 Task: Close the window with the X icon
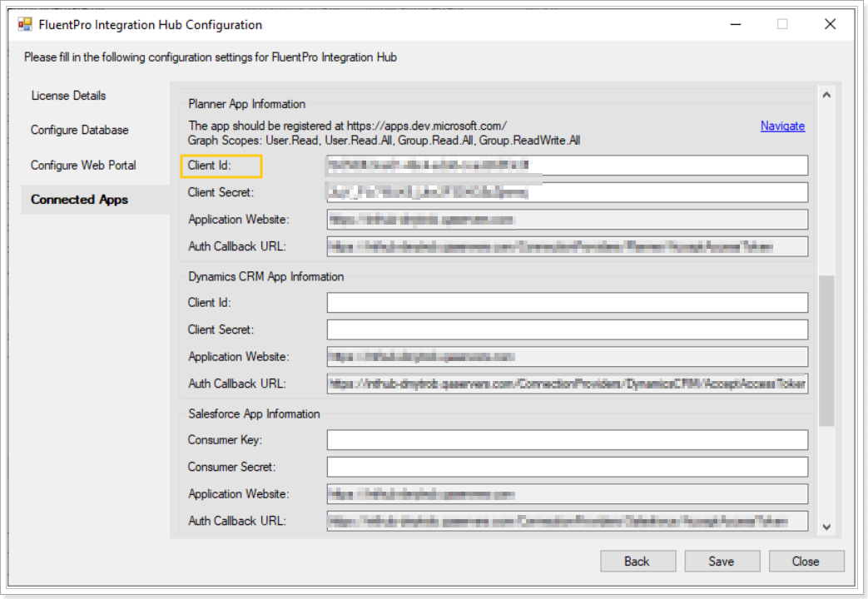(x=830, y=24)
